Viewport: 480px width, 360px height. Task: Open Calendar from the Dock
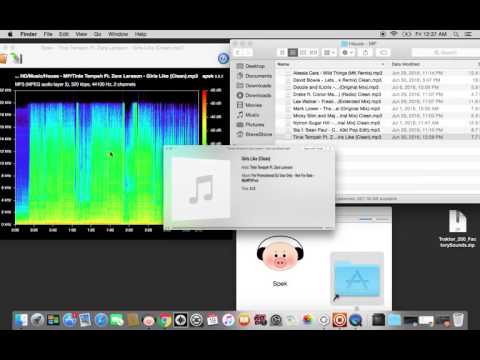[212, 320]
